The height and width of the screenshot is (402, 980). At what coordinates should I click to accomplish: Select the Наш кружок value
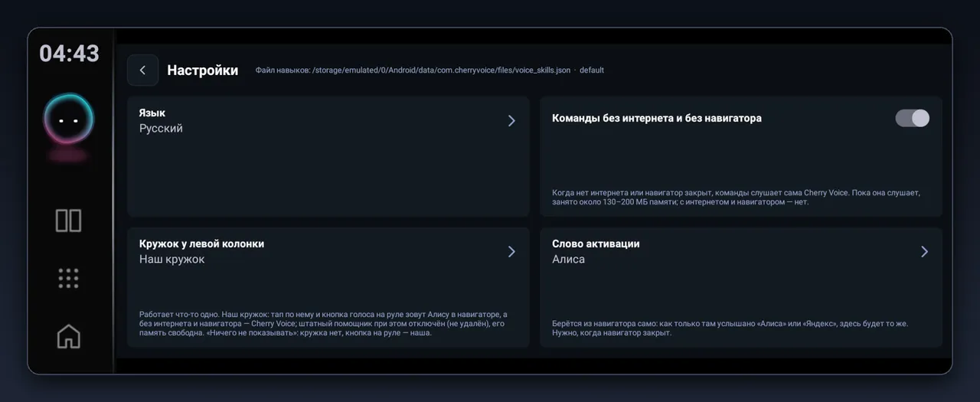pos(171,260)
